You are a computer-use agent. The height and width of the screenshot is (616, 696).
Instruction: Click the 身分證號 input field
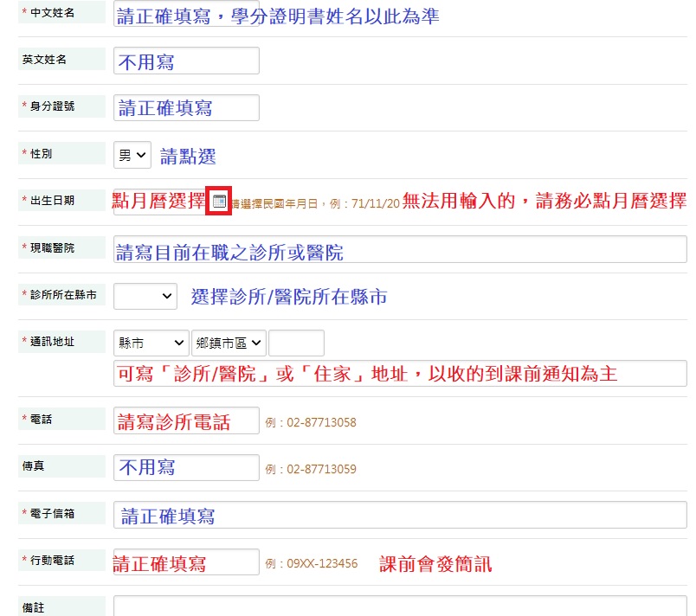coord(186,108)
